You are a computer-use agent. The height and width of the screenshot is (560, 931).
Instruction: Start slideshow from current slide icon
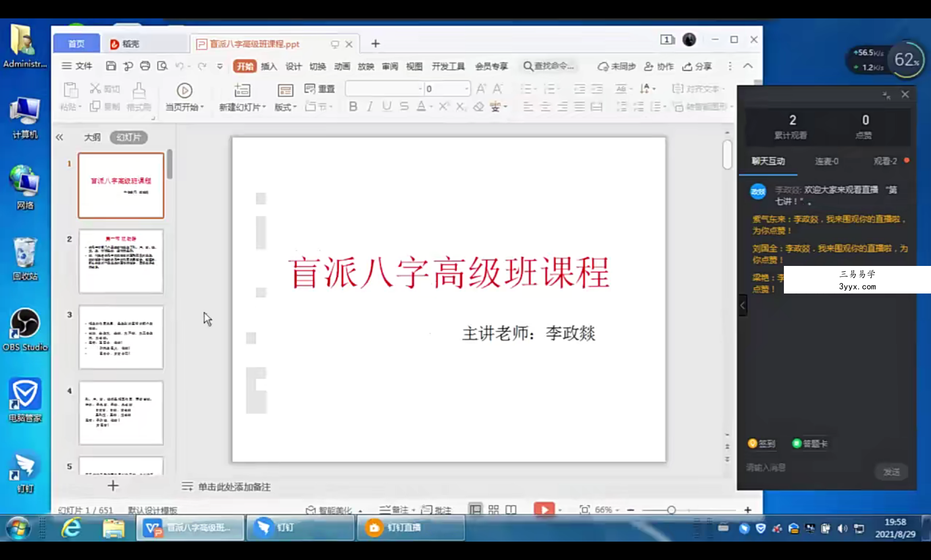[x=184, y=90]
